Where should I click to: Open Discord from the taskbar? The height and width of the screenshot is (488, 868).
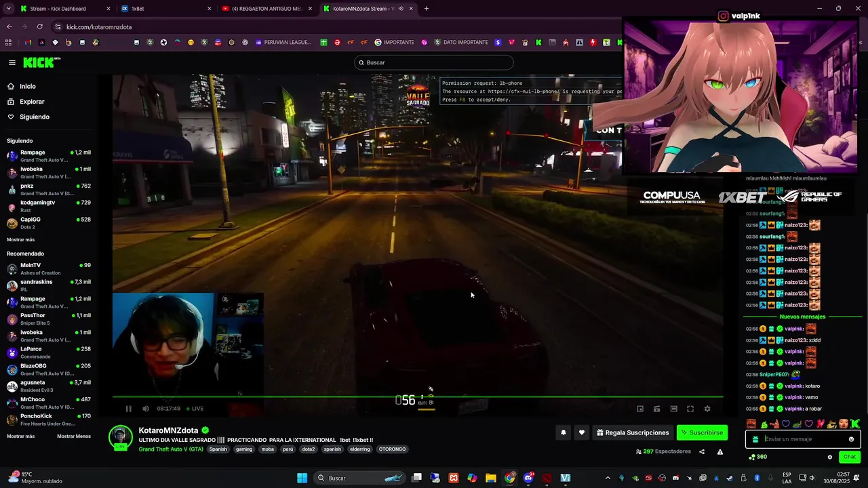(528, 478)
